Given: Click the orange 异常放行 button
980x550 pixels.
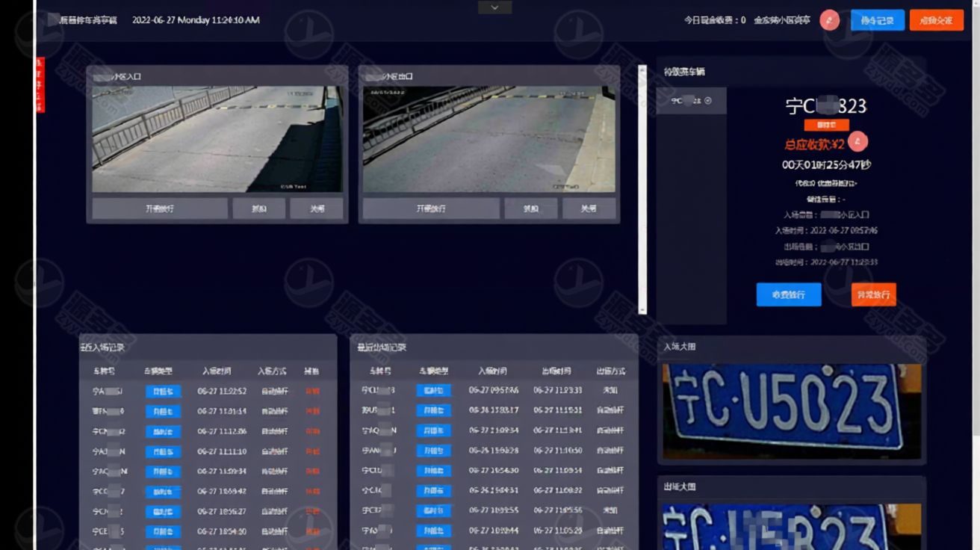Looking at the screenshot, I should pyautogui.click(x=874, y=294).
